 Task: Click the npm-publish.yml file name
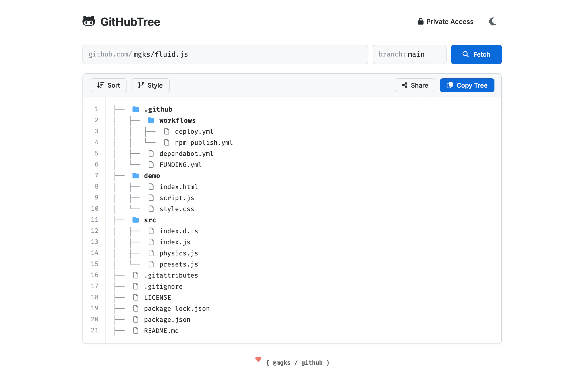coord(204,142)
